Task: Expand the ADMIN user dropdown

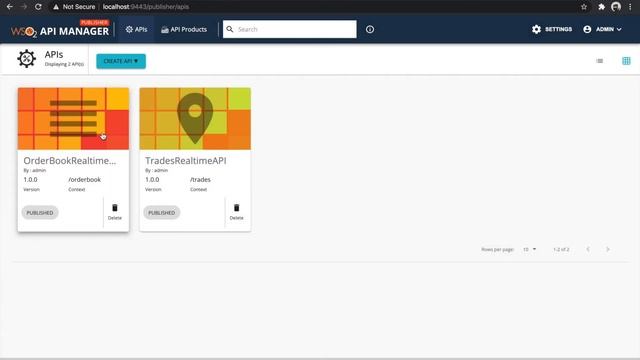Action: pos(603,29)
